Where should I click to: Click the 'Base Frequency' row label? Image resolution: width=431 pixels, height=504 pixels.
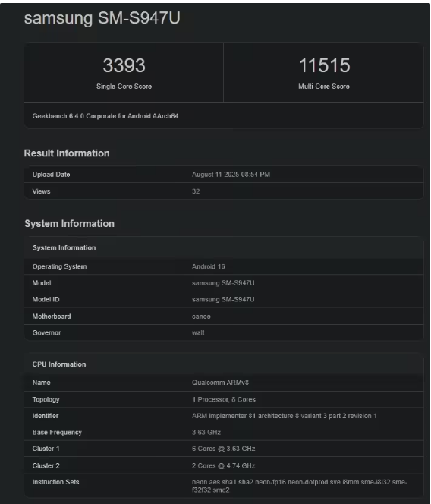pyautogui.click(x=57, y=433)
